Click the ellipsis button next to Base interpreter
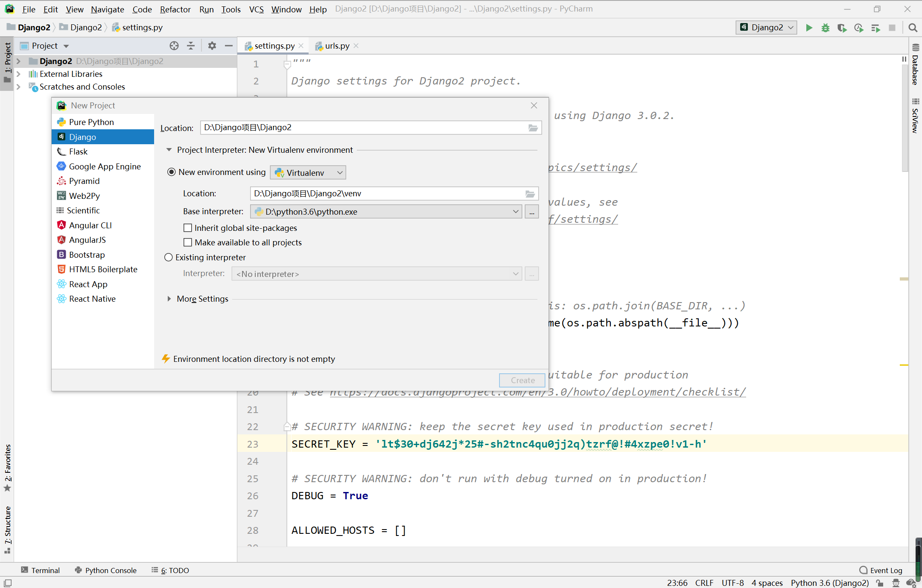Viewport: 922px width, 588px height. click(x=532, y=212)
